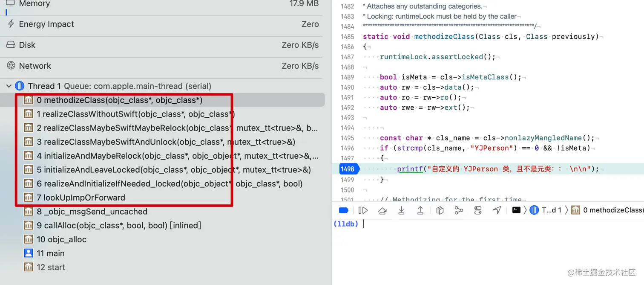
Task: Click the Simulate Location icon
Action: pyautogui.click(x=497, y=210)
